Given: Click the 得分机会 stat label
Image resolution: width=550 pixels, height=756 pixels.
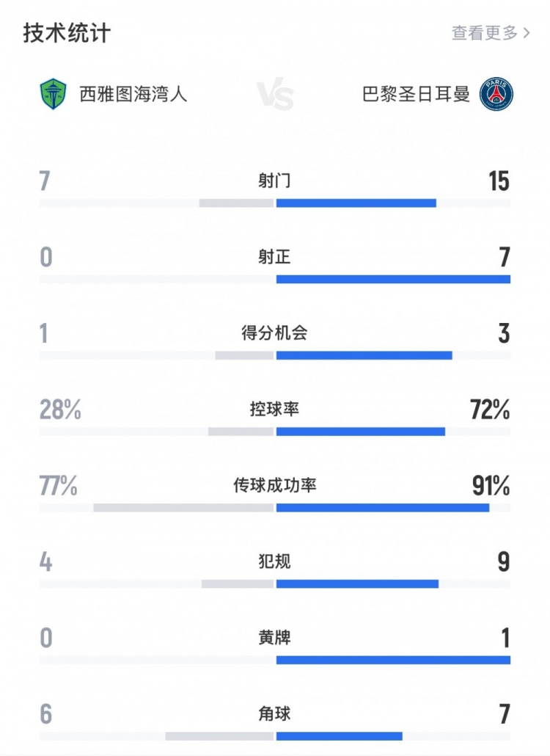Looking at the screenshot, I should pyautogui.click(x=274, y=332).
